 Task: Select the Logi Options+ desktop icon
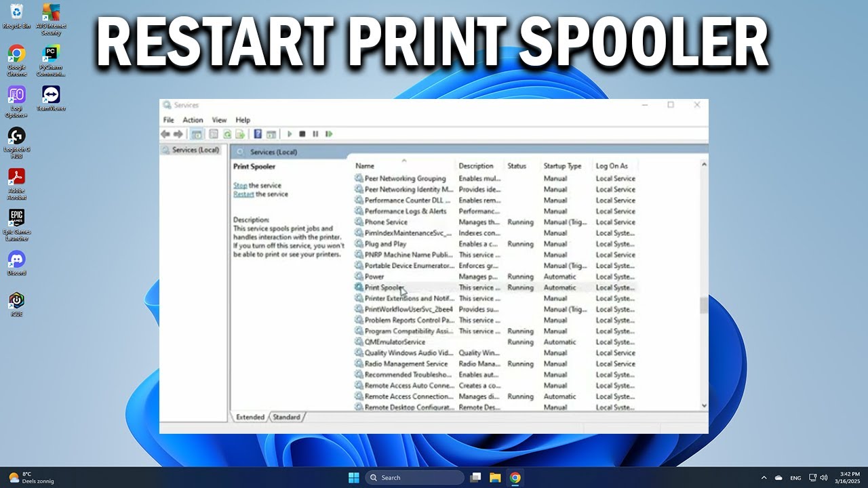pyautogui.click(x=16, y=102)
